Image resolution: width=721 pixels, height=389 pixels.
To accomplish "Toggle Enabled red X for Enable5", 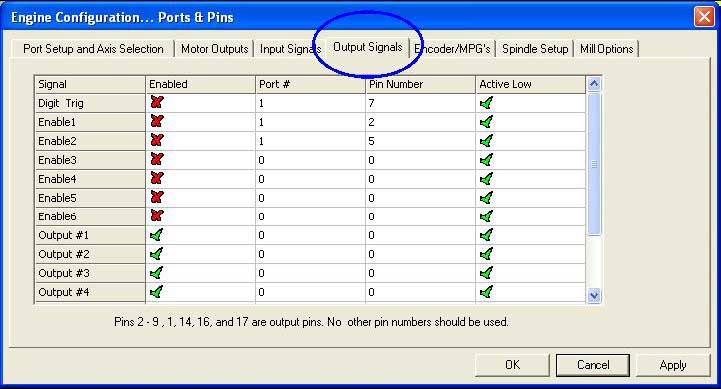I will pyautogui.click(x=157, y=197).
